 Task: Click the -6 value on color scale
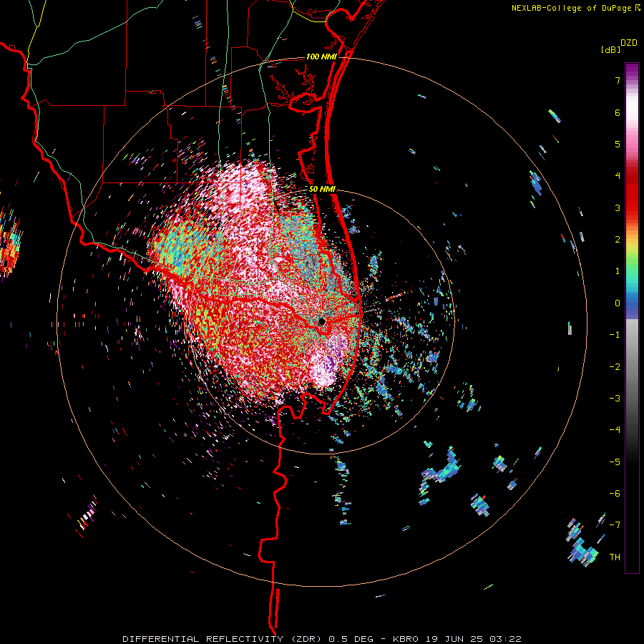point(615,494)
